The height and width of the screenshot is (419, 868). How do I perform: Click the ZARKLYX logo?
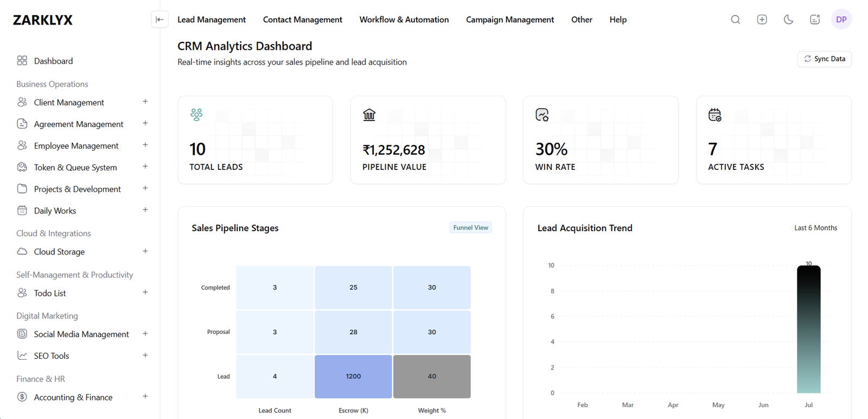coord(43,20)
